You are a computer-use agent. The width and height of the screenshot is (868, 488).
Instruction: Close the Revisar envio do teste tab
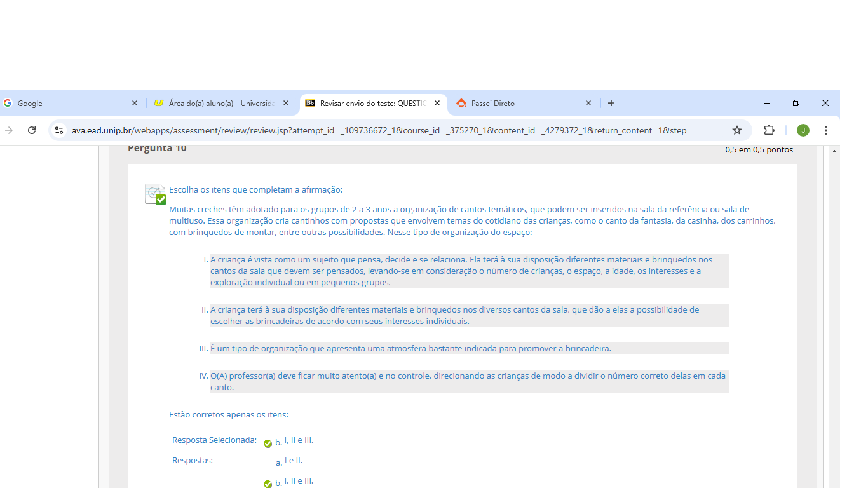coord(437,103)
